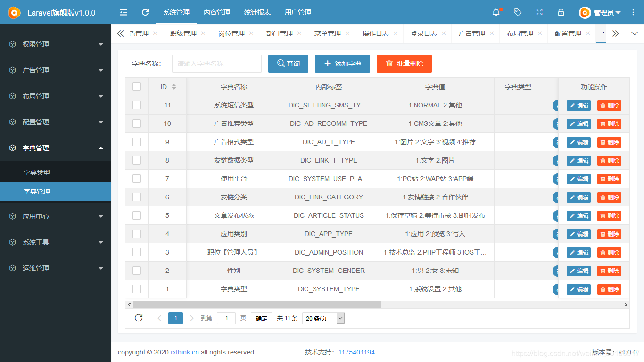Switch to 用户管理 top menu
The height and width of the screenshot is (362, 644).
click(x=298, y=12)
